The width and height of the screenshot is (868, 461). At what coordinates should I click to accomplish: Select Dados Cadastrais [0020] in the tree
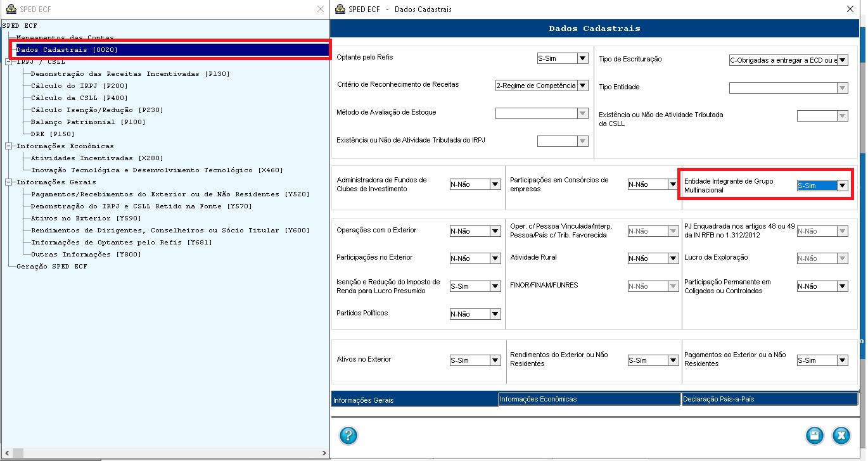click(x=67, y=50)
